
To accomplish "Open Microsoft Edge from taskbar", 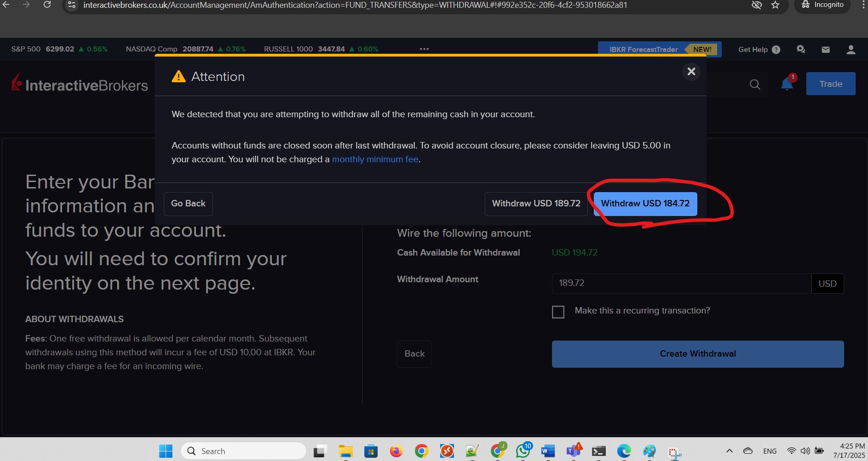I will [624, 451].
